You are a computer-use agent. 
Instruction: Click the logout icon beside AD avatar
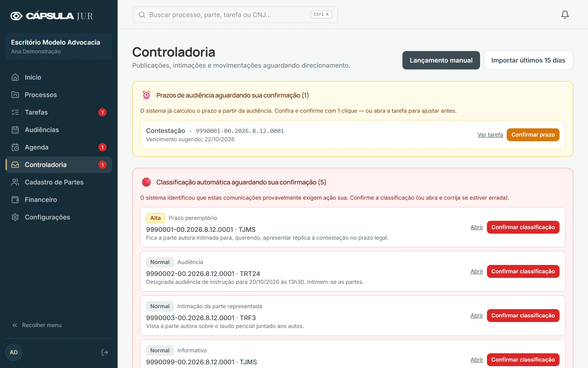coord(105,352)
